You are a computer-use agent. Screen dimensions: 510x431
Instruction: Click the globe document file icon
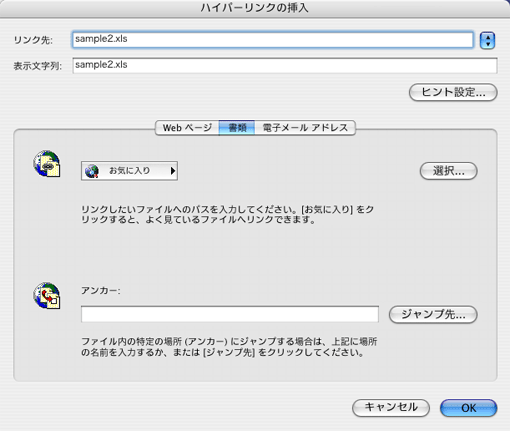pos(47,164)
